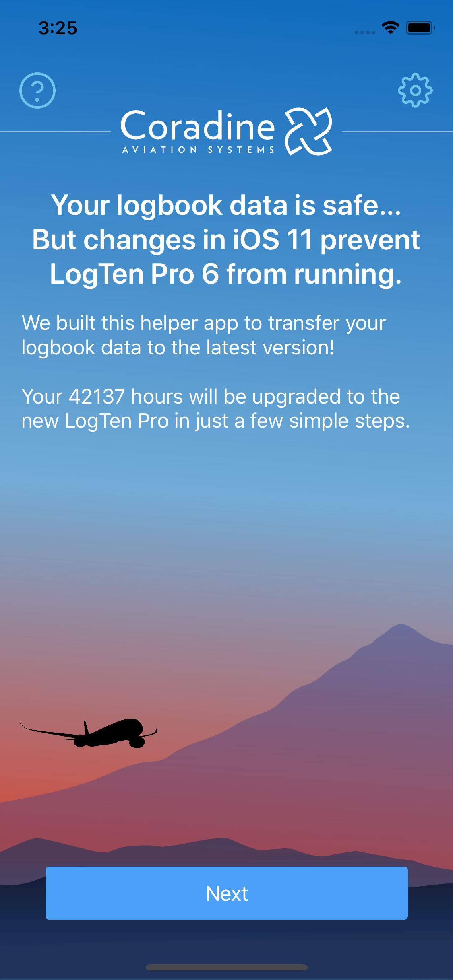Tap the "new LogTen Pro in just" line
The width and height of the screenshot is (453, 980).
point(216,421)
